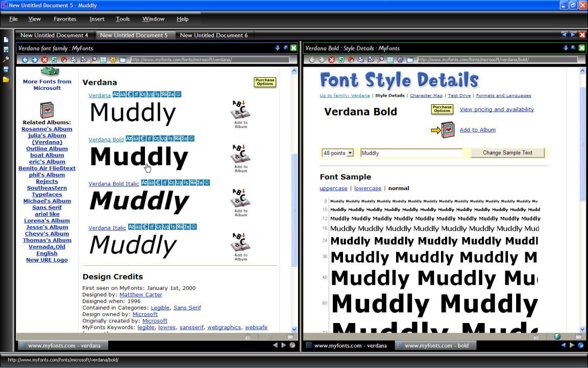Click the sample text field containing Muddly
The image size is (588, 368).
tap(411, 153)
